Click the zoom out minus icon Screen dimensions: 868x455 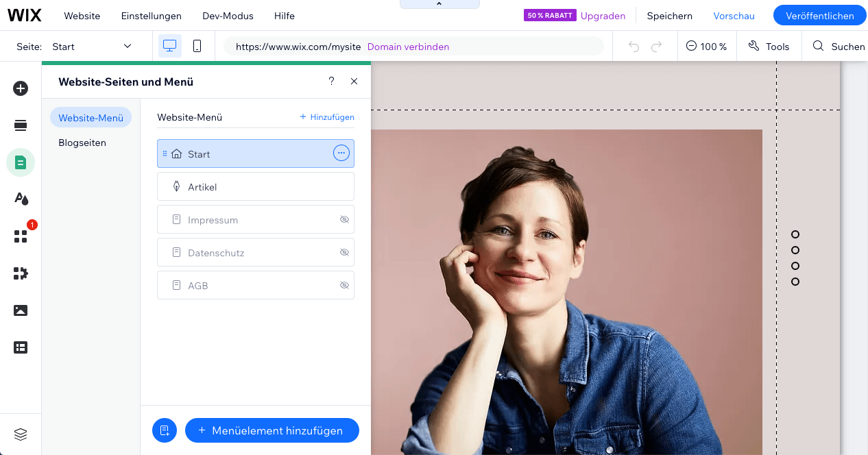(x=691, y=46)
